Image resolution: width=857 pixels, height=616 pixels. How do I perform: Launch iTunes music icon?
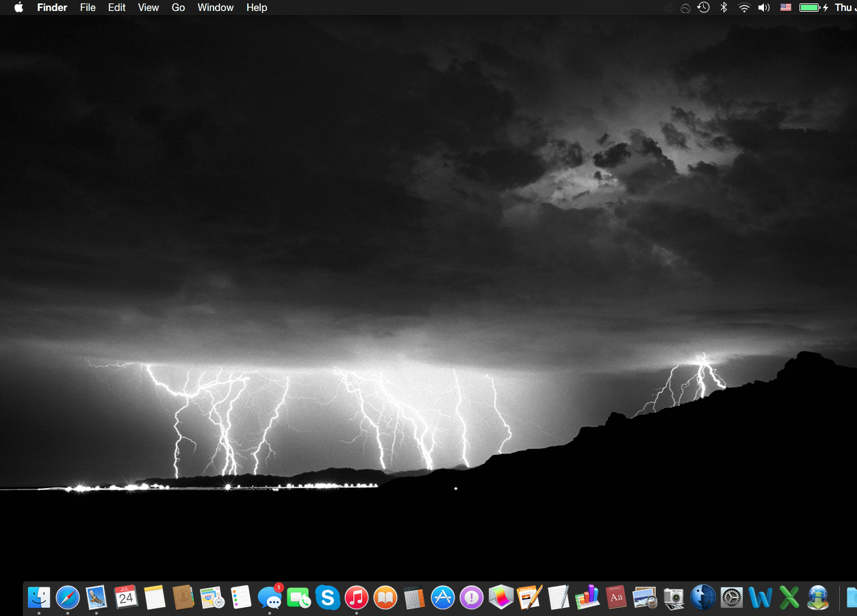(357, 598)
